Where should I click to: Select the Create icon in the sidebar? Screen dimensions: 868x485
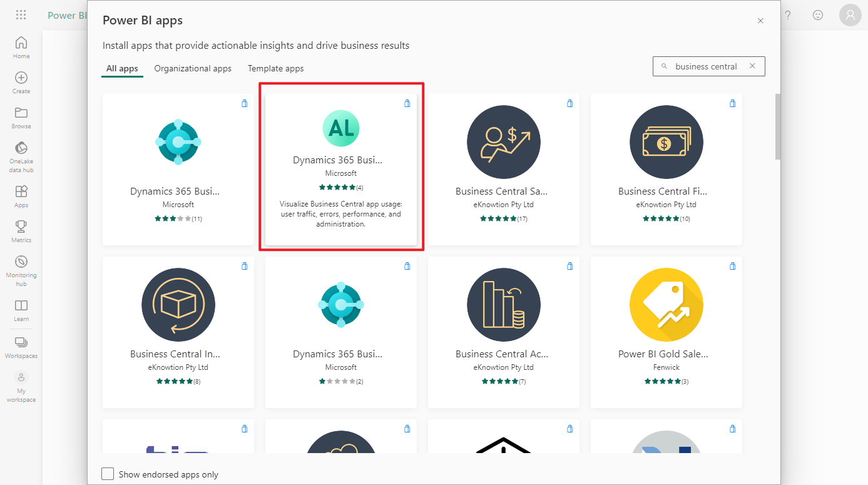tap(21, 81)
